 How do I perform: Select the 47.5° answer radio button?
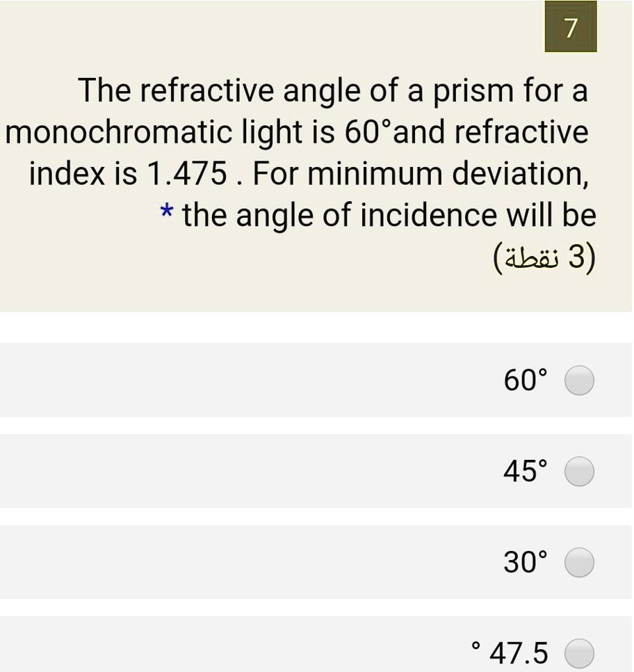pyautogui.click(x=579, y=653)
